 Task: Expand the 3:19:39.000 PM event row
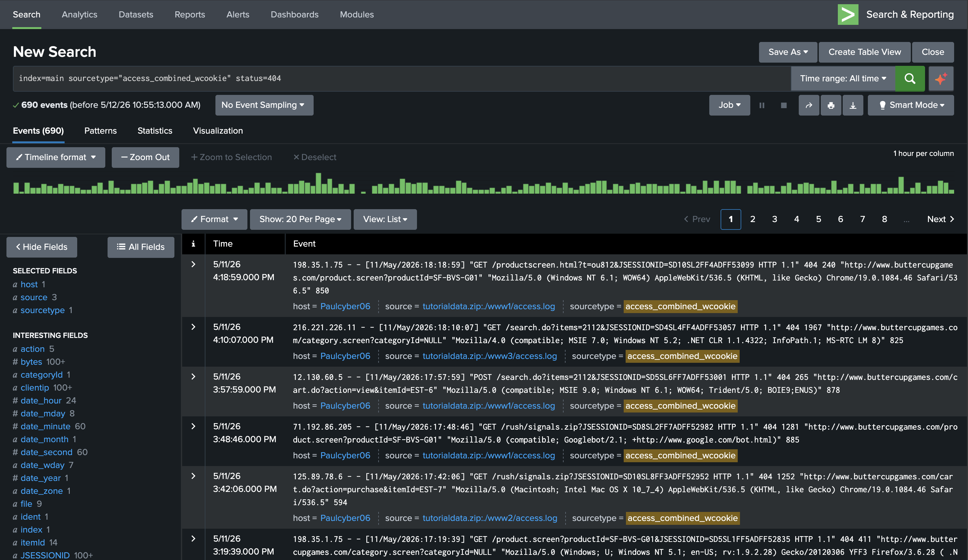[193, 539]
